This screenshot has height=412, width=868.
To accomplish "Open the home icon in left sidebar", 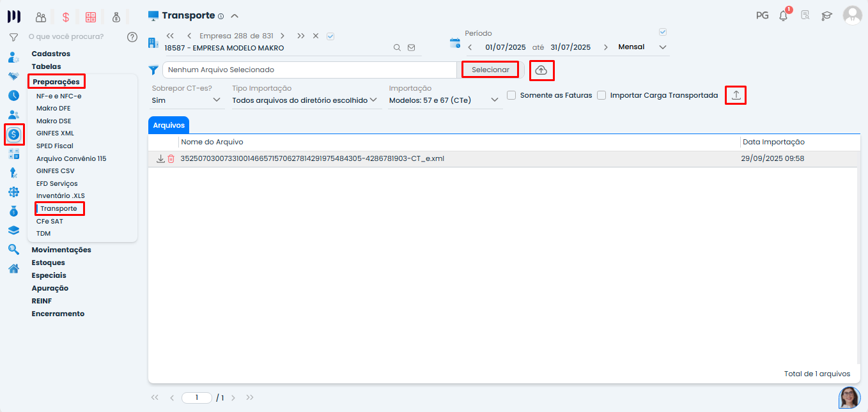I will point(13,268).
